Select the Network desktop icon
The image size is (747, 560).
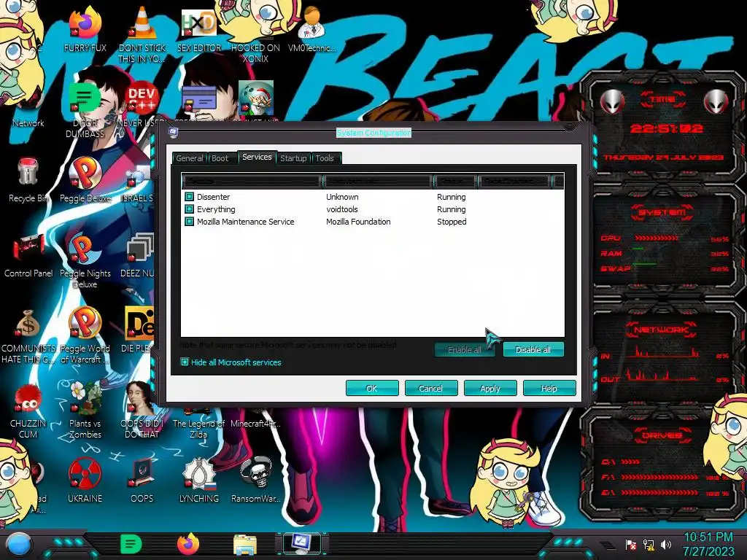[28, 107]
